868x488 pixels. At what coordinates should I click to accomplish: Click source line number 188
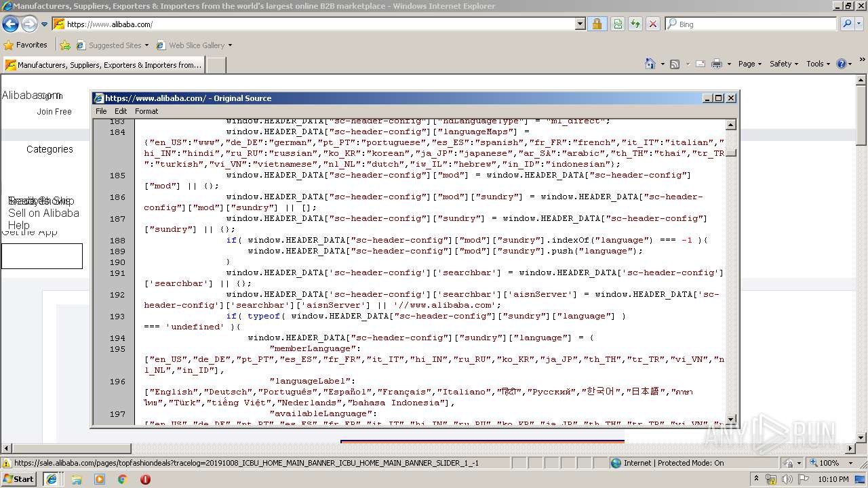(x=117, y=240)
